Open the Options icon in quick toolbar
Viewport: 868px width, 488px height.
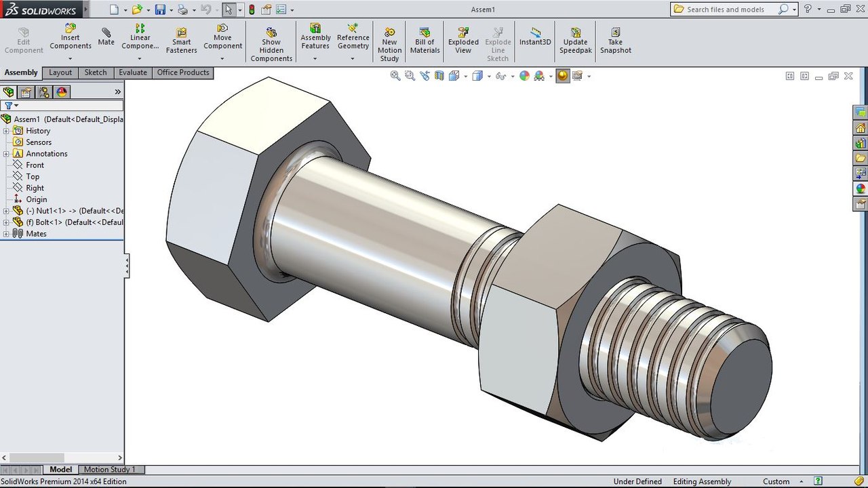[x=281, y=9]
